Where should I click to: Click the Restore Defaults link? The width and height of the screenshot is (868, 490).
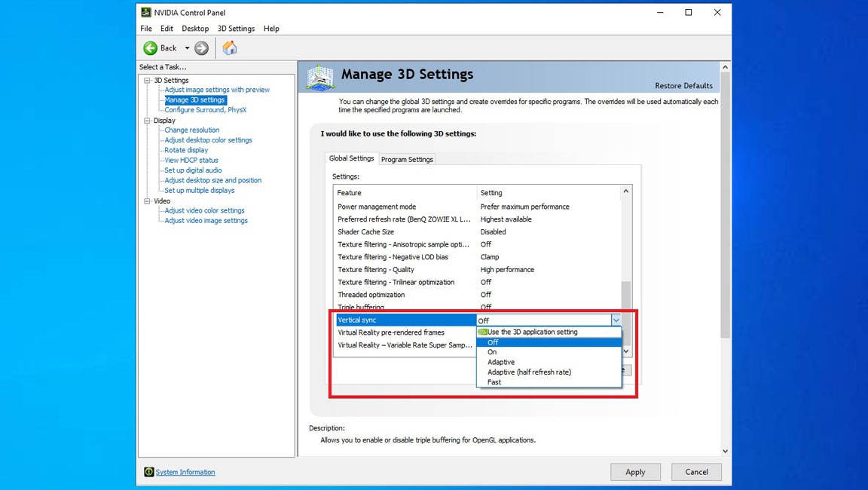pos(683,86)
